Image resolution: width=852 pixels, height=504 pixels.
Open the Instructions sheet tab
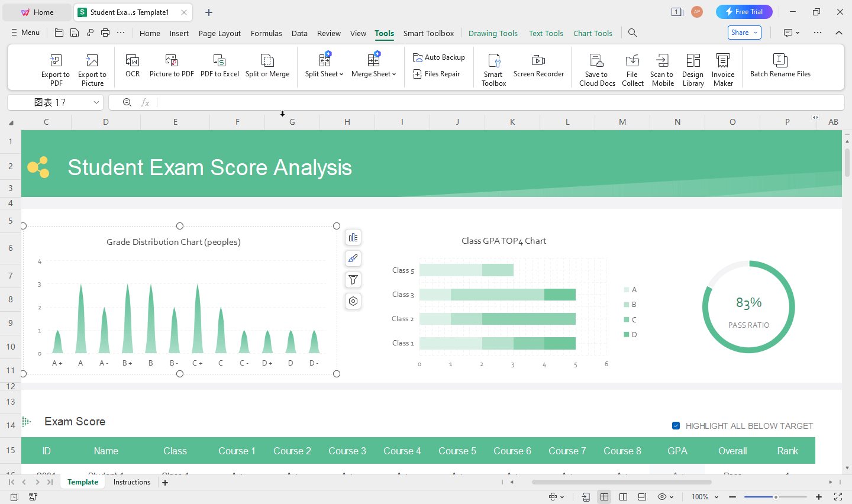tap(131, 482)
